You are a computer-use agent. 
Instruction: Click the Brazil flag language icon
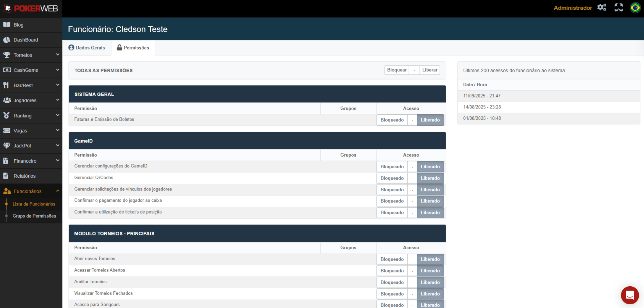[x=635, y=8]
